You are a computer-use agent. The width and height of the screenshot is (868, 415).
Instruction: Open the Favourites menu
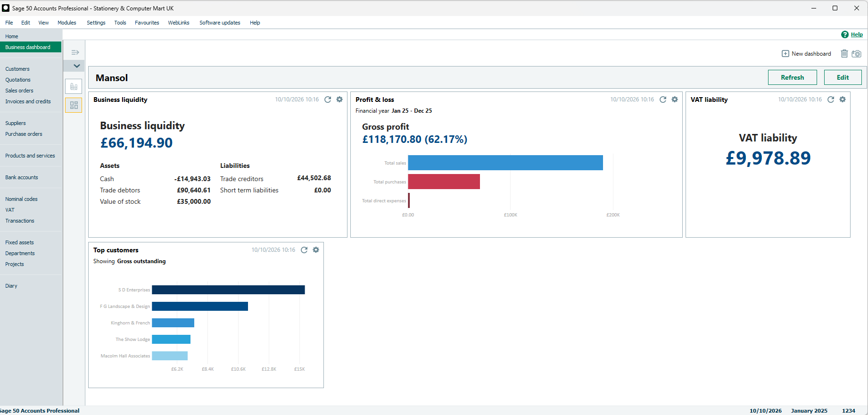(147, 23)
